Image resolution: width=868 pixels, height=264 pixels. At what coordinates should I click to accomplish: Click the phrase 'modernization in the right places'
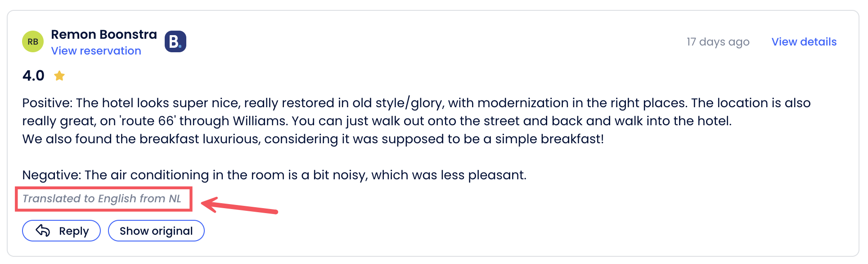tap(582, 103)
